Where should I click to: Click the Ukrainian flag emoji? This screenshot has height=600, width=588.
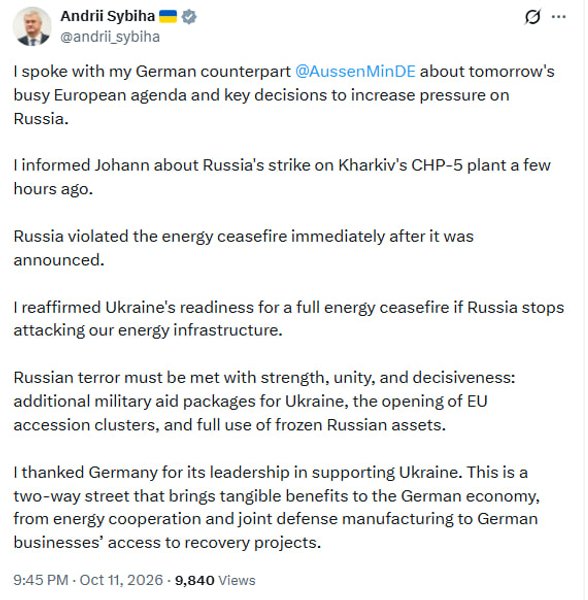tap(168, 16)
